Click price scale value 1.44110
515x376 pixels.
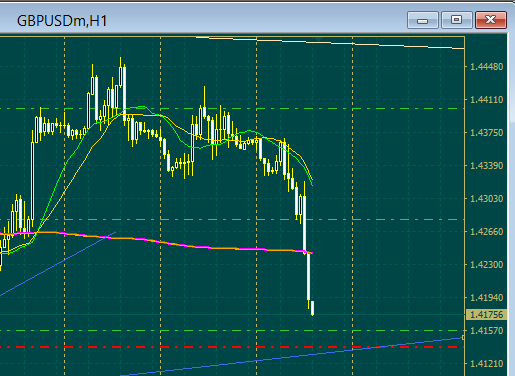[486, 100]
